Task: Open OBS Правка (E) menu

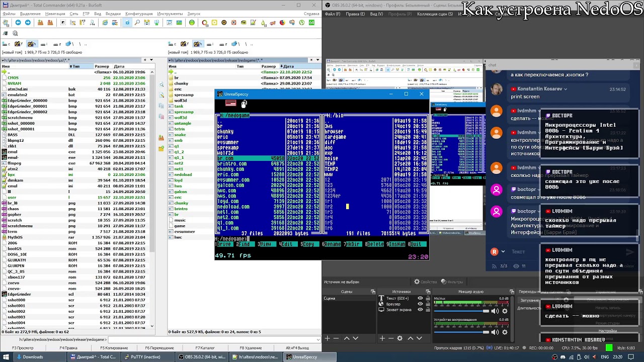Action: (x=355, y=14)
